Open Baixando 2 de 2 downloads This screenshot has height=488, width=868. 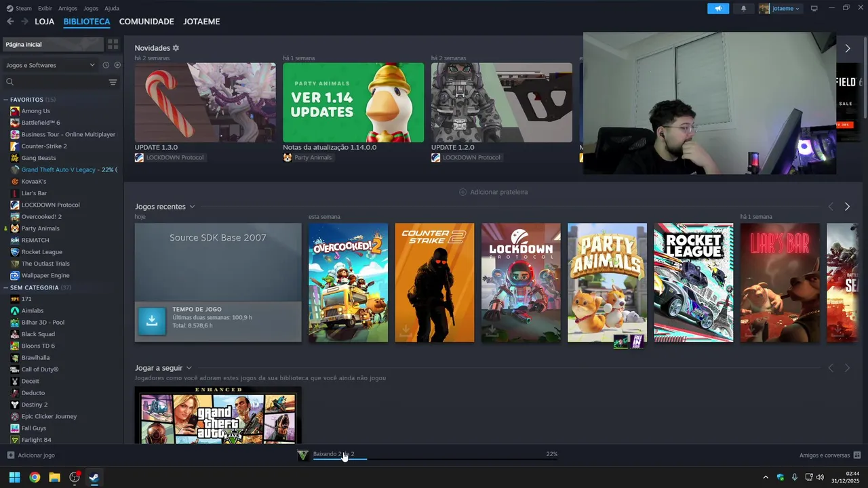point(334,454)
